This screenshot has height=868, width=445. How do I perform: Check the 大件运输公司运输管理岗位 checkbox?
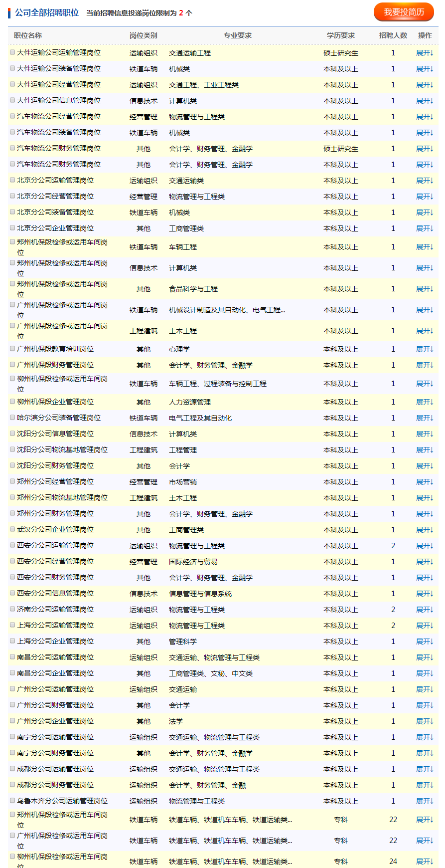[12, 52]
